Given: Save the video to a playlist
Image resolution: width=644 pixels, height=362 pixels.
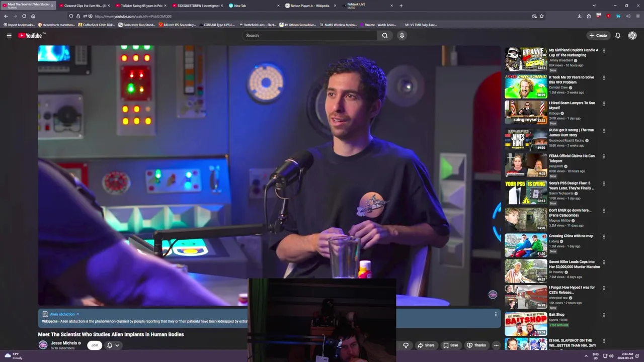Looking at the screenshot, I should click(x=451, y=345).
